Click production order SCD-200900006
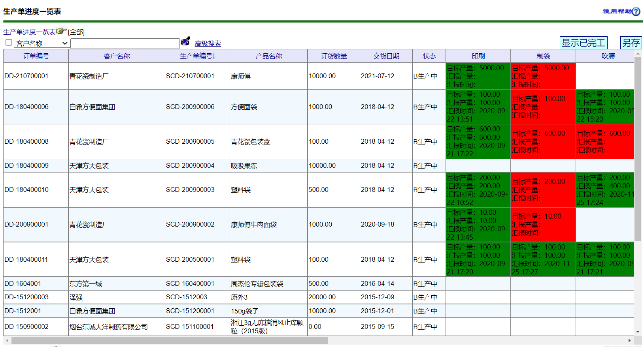 click(x=190, y=107)
